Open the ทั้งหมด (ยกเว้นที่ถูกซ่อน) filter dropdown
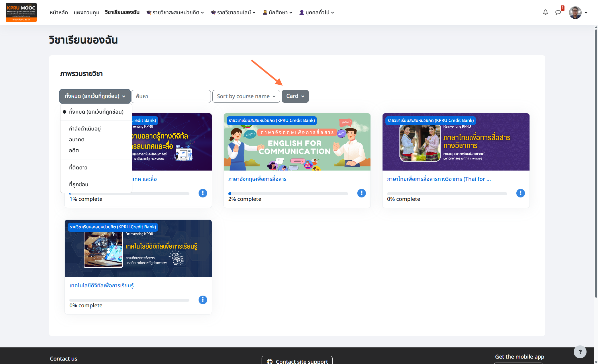 coord(95,96)
